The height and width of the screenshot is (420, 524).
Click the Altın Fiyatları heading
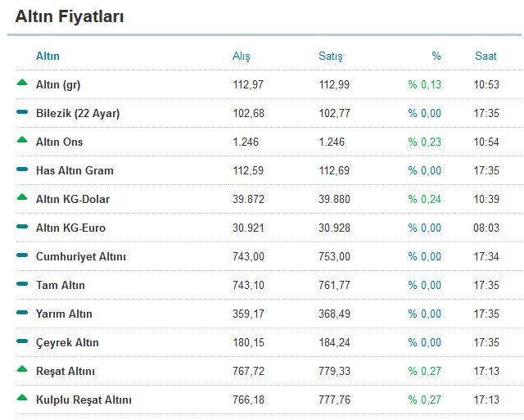(70, 16)
